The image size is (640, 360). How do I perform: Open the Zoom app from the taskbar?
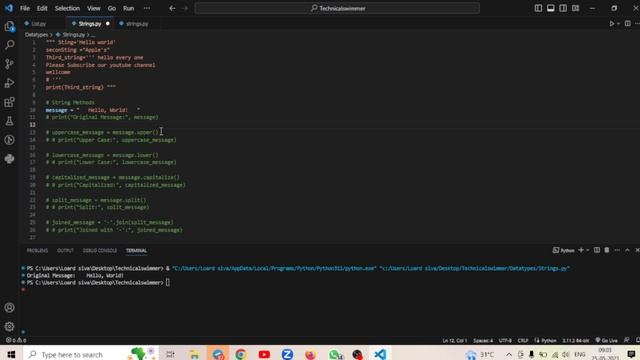(287, 354)
